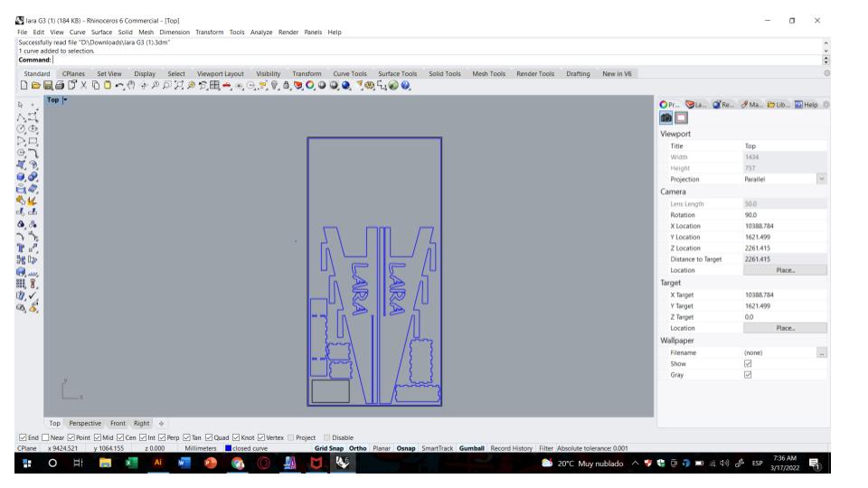The width and height of the screenshot is (868, 488).
Task: Open the color wheel material icon
Action: pyautogui.click(x=309, y=85)
